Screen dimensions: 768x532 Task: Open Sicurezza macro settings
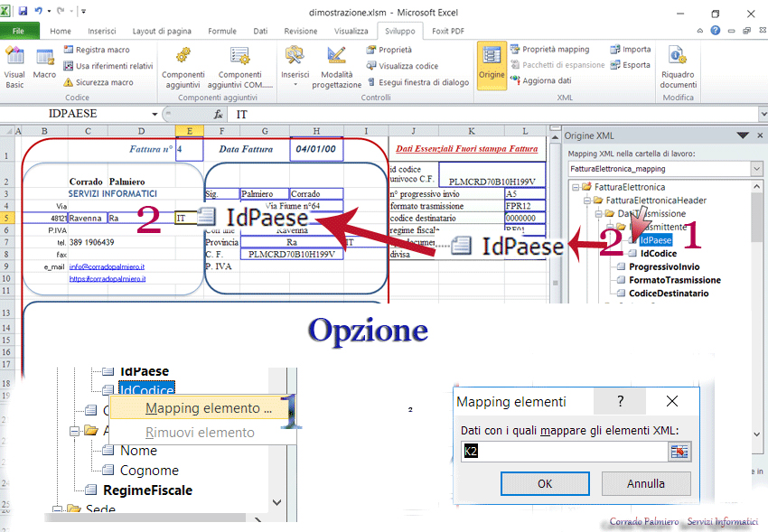pos(98,82)
